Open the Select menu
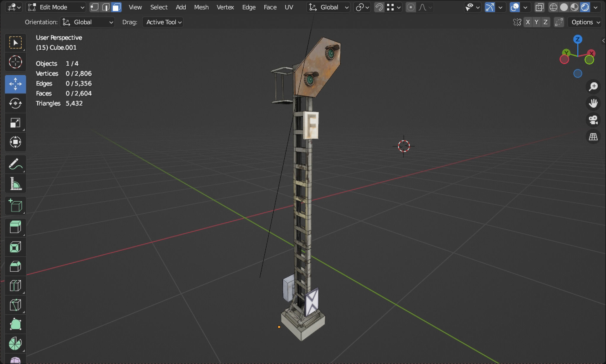 pos(159,7)
